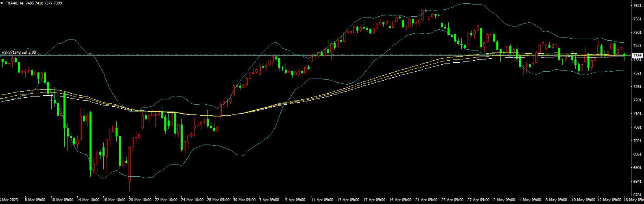This screenshot has height=204, width=644.
Task: Click time axis label 10 Mar 09:00
Action: (x=62, y=200)
